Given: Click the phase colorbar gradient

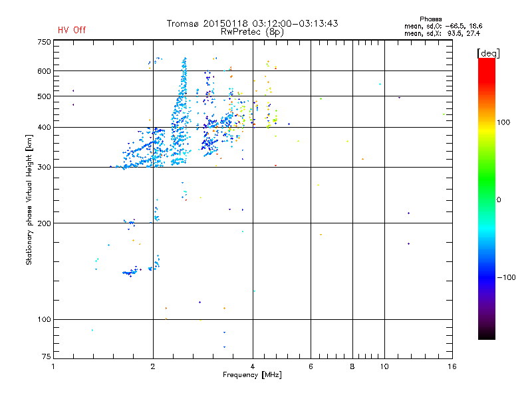Looking at the screenshot, I should [487, 199].
